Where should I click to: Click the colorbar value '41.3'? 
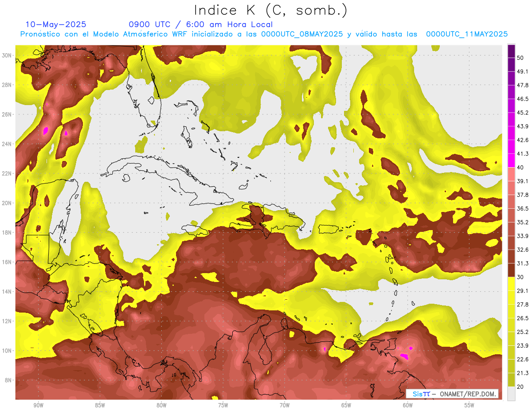pos(522,154)
